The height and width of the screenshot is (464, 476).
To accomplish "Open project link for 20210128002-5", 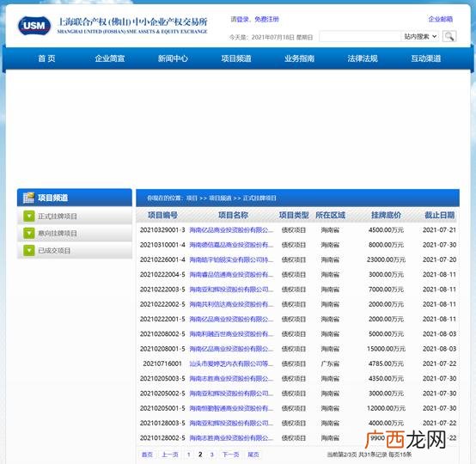I will click(x=231, y=438).
